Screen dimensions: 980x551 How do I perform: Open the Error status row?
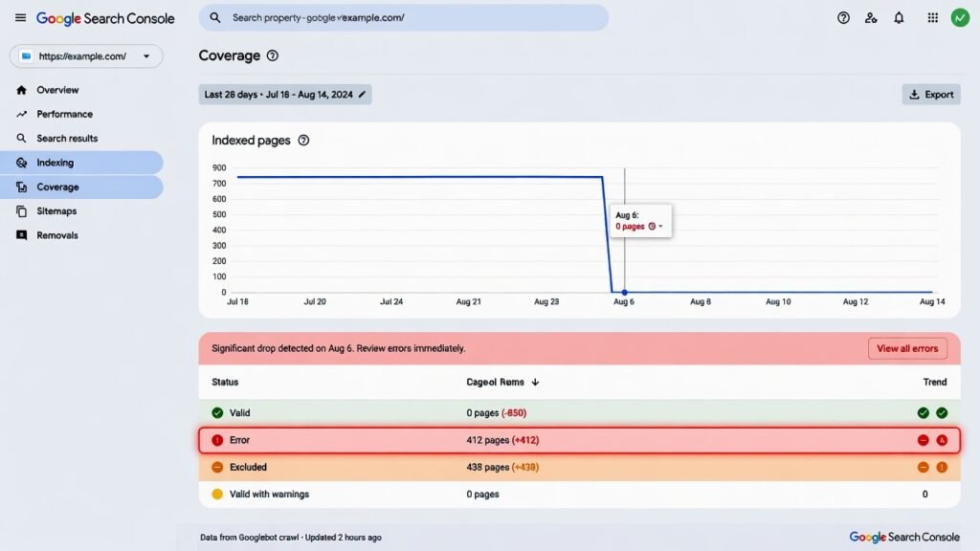click(579, 440)
